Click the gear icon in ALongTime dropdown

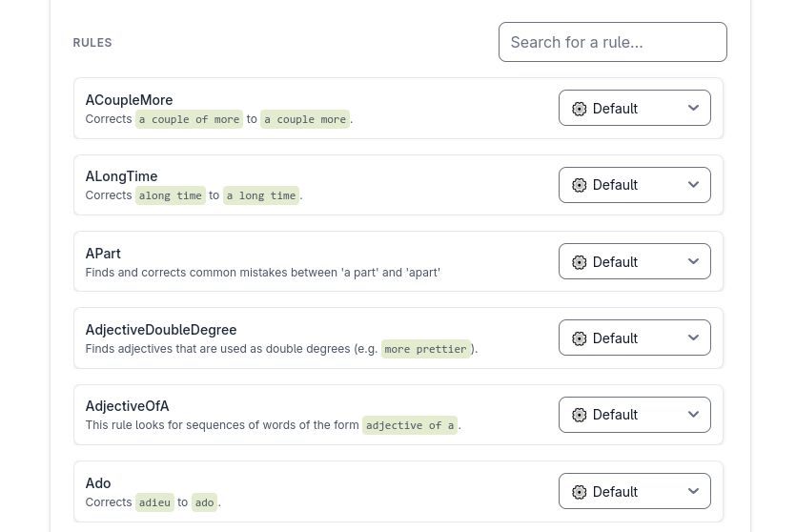580,185
